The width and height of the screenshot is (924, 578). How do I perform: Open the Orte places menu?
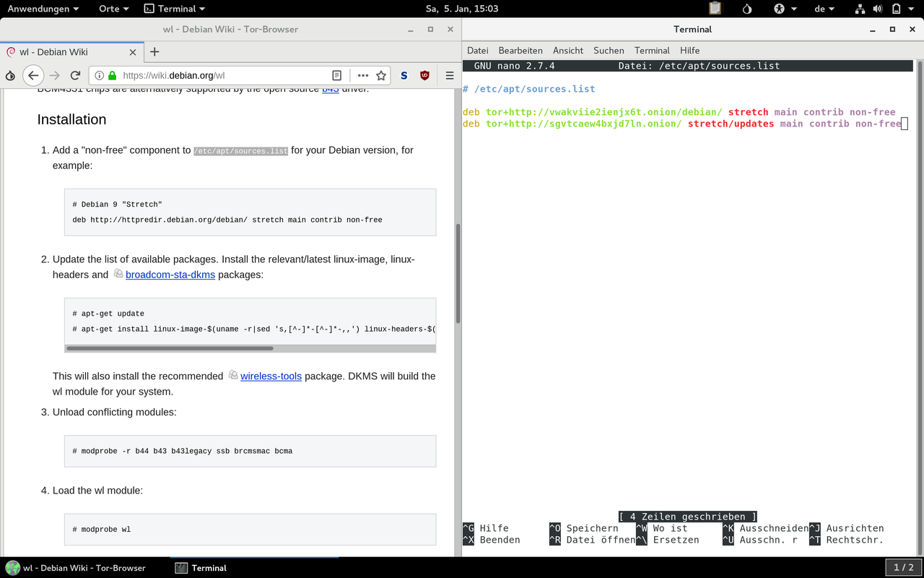point(113,9)
